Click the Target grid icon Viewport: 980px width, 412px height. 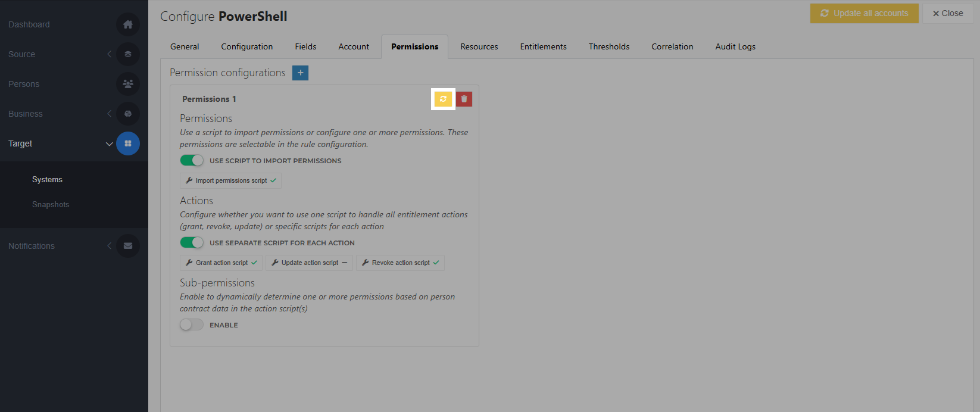pyautogui.click(x=128, y=143)
